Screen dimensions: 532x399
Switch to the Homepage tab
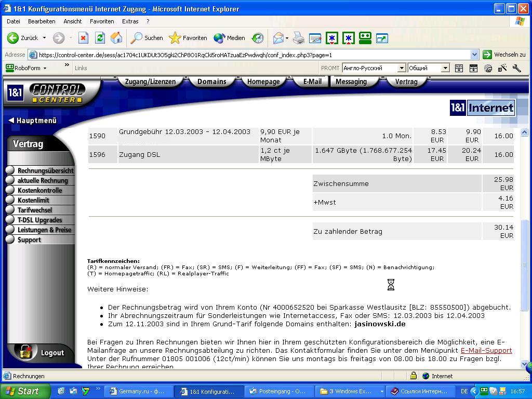tap(263, 82)
